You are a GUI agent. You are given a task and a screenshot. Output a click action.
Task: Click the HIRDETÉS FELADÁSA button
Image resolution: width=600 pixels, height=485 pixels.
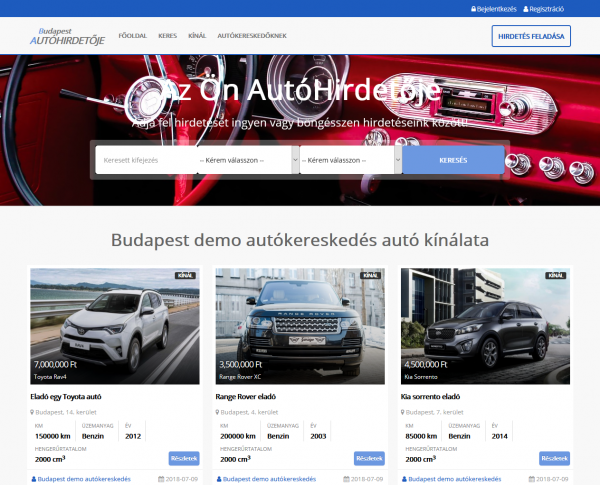(x=531, y=36)
